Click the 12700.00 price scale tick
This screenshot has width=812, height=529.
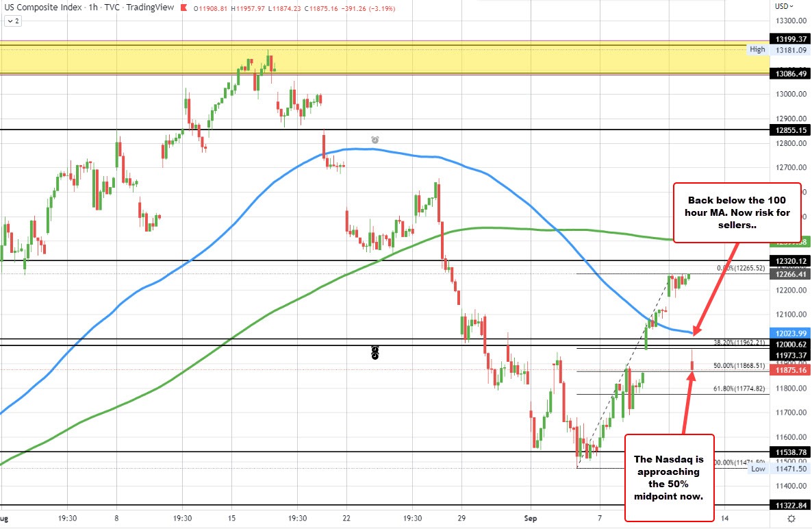(x=791, y=167)
